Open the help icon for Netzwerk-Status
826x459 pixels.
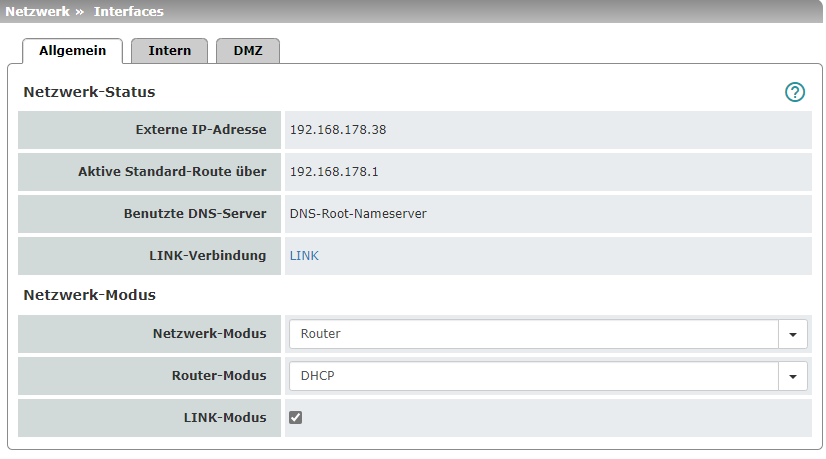click(x=794, y=92)
